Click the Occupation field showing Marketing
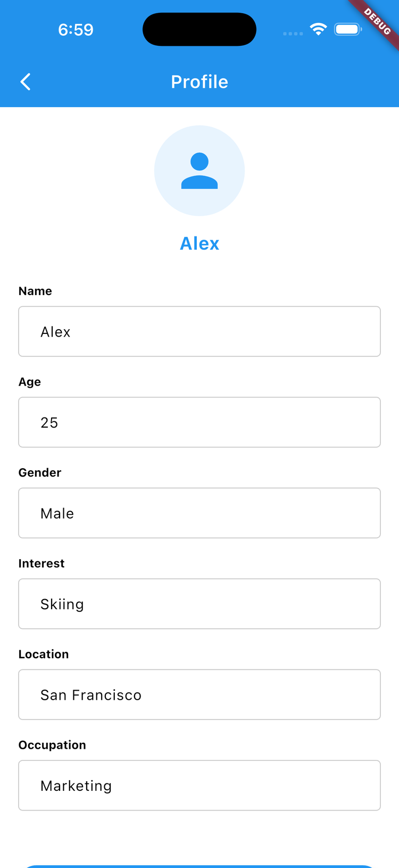The width and height of the screenshot is (399, 868). pos(199,785)
